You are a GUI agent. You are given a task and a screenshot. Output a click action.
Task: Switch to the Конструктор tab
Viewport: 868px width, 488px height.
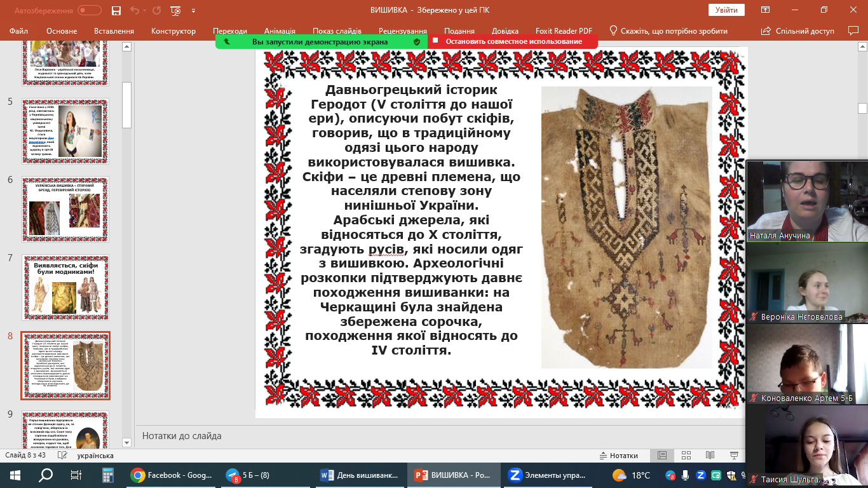pyautogui.click(x=173, y=31)
